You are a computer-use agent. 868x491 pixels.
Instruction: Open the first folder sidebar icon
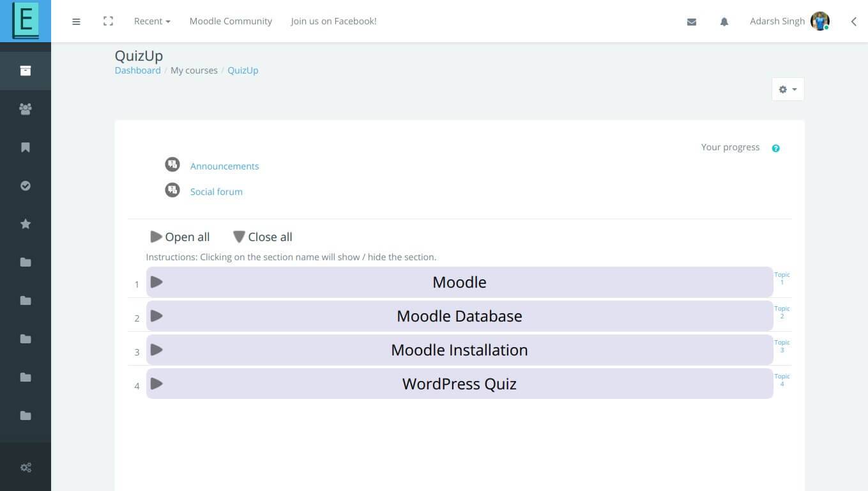click(x=26, y=262)
